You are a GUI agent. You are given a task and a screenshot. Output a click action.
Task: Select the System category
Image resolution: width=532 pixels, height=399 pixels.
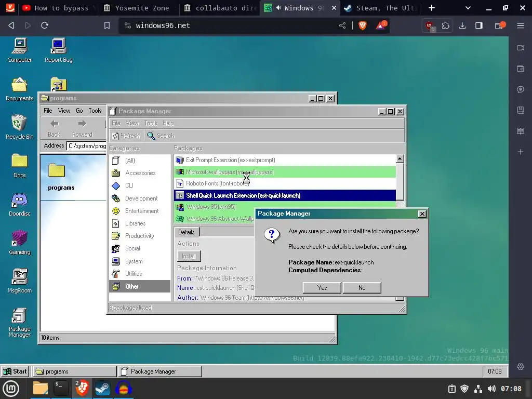point(139,261)
